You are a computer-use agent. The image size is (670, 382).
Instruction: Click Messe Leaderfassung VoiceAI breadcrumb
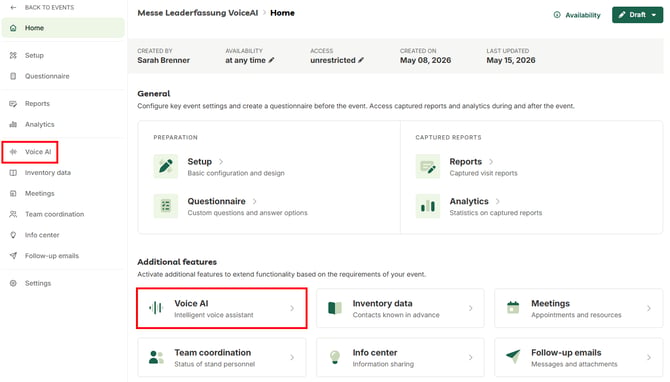tap(197, 13)
